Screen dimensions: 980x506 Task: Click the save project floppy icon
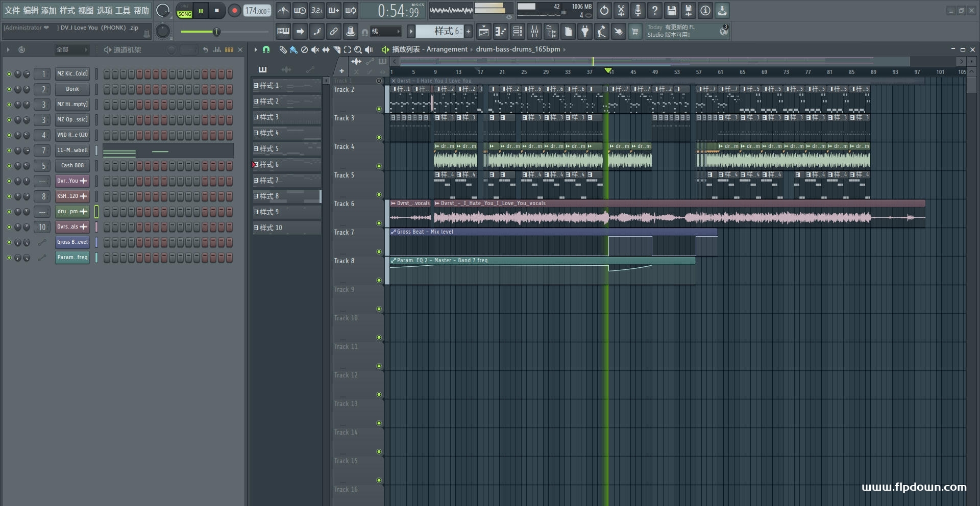coord(672,10)
